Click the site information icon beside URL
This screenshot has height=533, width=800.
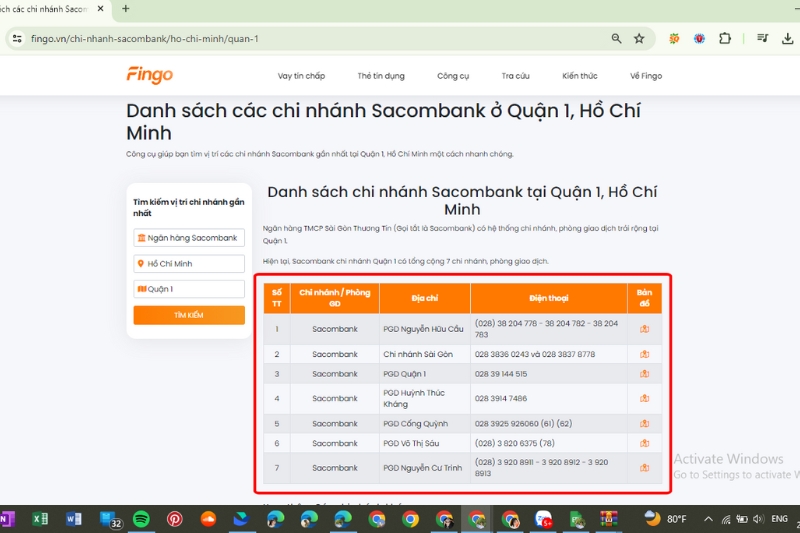[x=17, y=38]
